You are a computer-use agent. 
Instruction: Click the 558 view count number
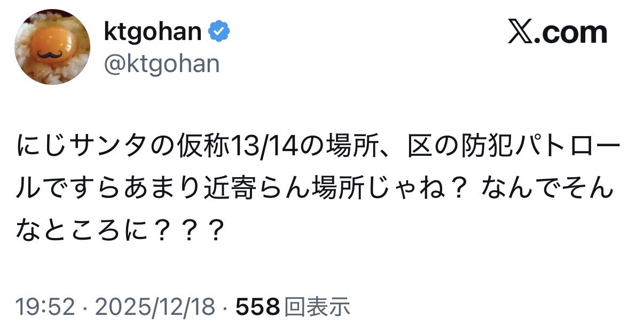click(x=258, y=307)
